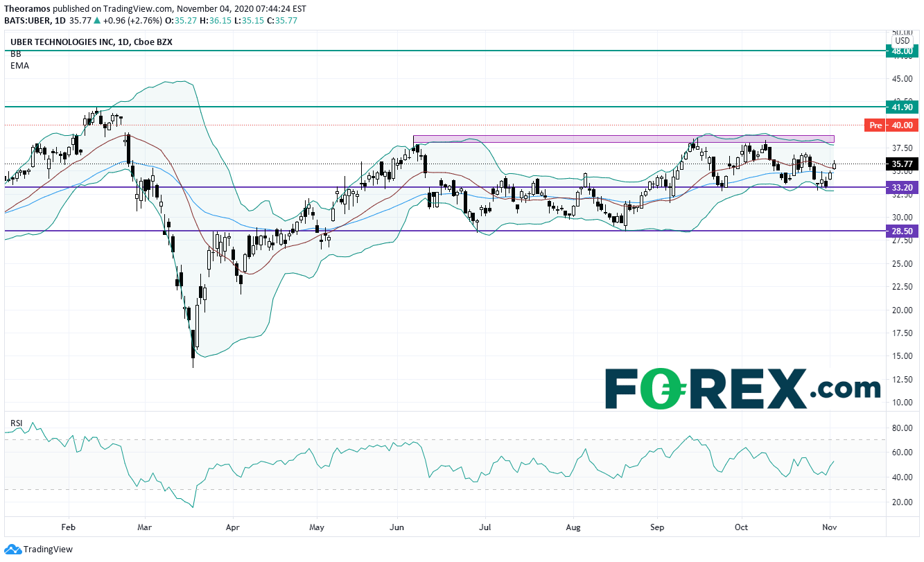This screenshot has width=924, height=562.
Task: Click the Apr label on the time axis
Action: pos(232,527)
